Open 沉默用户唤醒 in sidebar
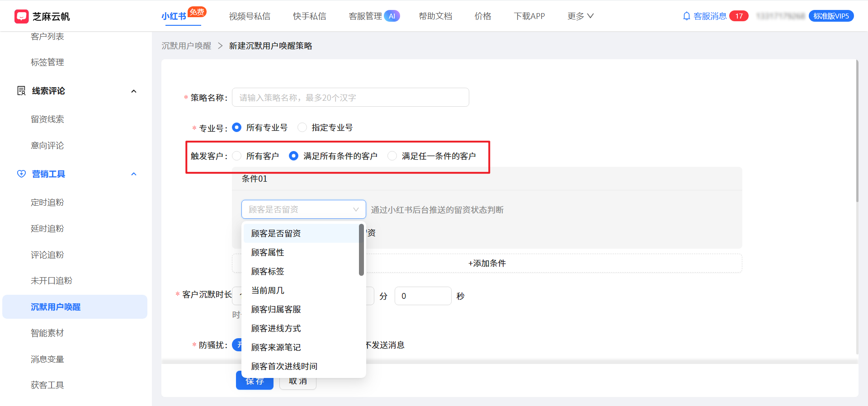The height and width of the screenshot is (406, 868). point(75,307)
